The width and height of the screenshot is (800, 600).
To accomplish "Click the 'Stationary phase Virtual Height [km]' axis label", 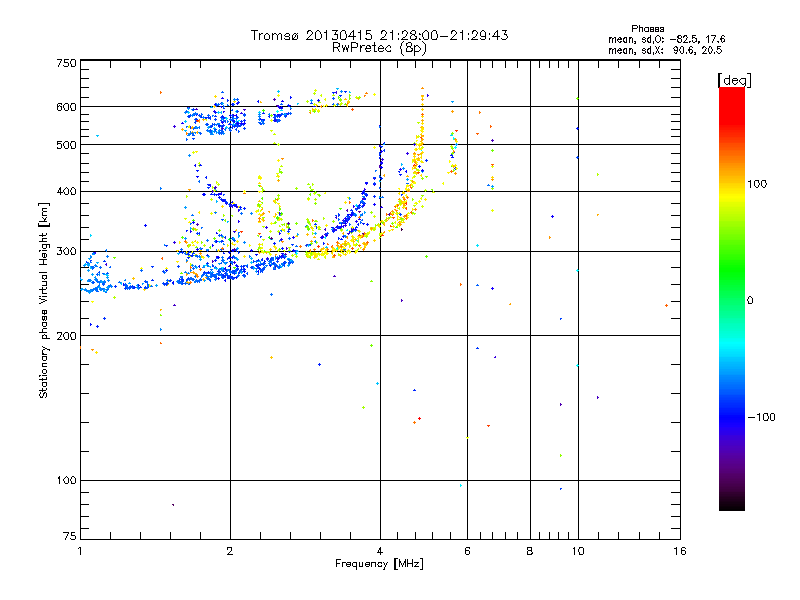I will click(x=44, y=300).
